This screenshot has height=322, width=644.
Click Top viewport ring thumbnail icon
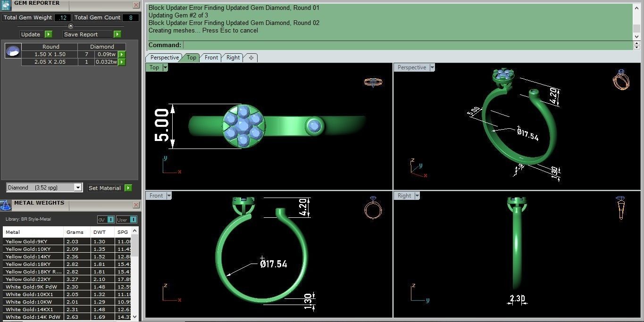pyautogui.click(x=373, y=82)
